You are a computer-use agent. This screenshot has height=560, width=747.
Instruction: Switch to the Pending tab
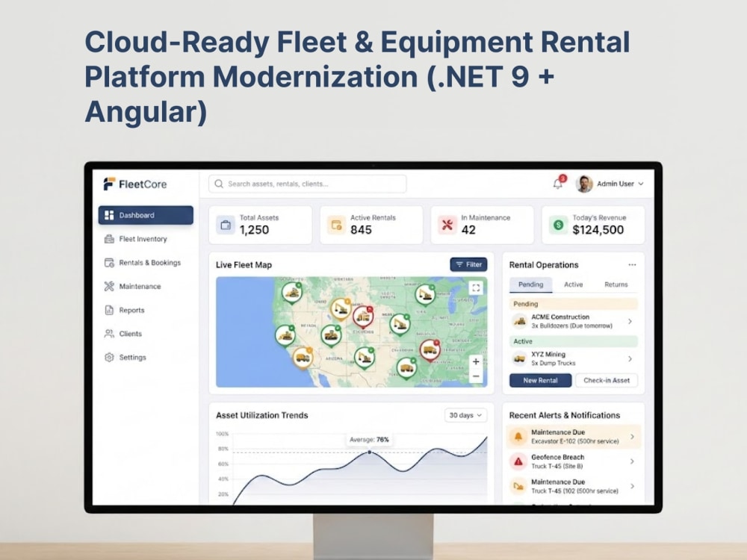coord(530,284)
